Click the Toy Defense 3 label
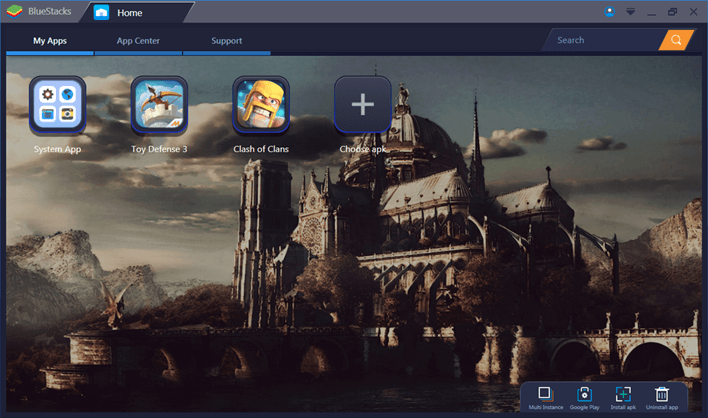This screenshot has width=708, height=418. pyautogui.click(x=159, y=149)
